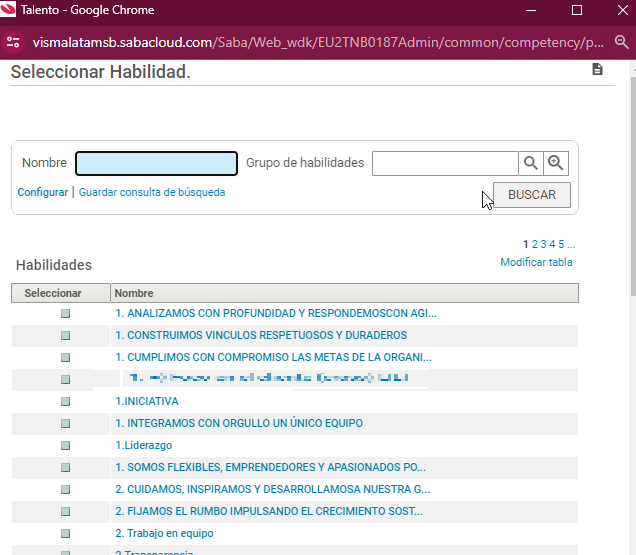The image size is (636, 555).
Task: Open the 2. Trabajo en equipo link
Action: point(164,533)
